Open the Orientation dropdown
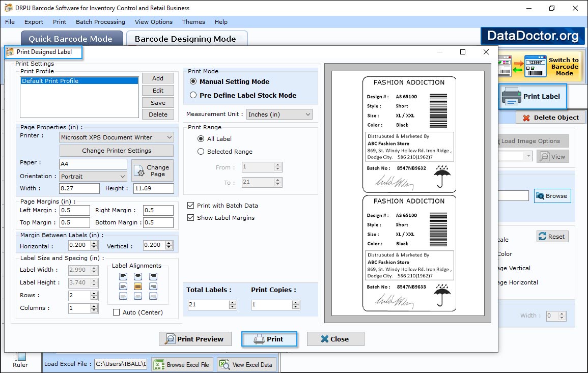Screen dimensions: 588x373 [93, 176]
